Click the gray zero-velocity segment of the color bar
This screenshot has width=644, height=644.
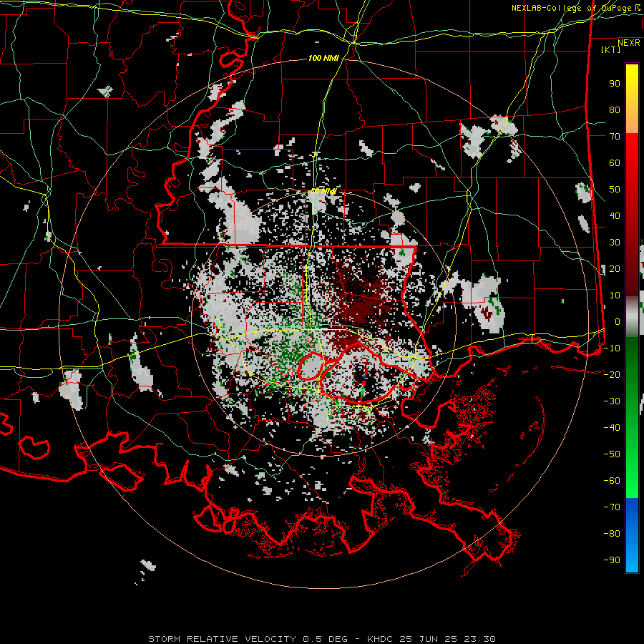[x=632, y=317]
